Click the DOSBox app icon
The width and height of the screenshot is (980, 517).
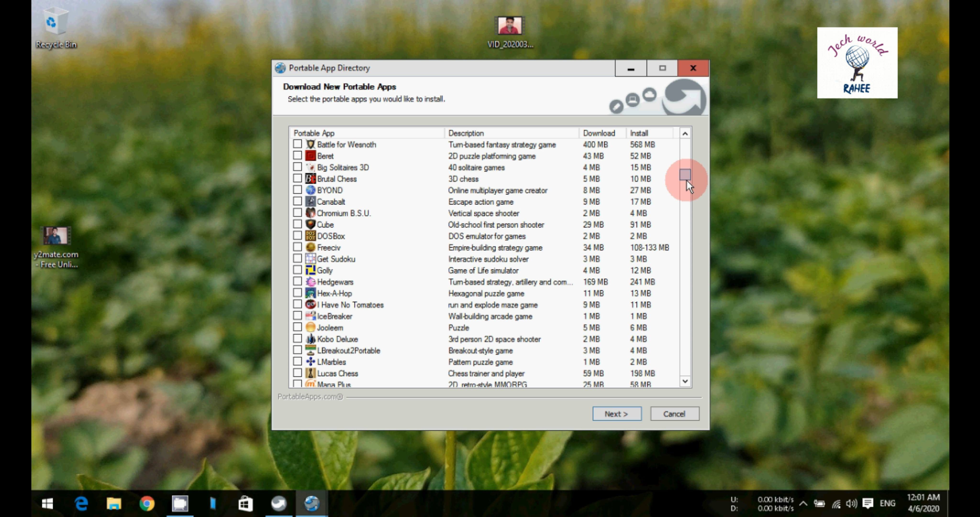tap(310, 236)
